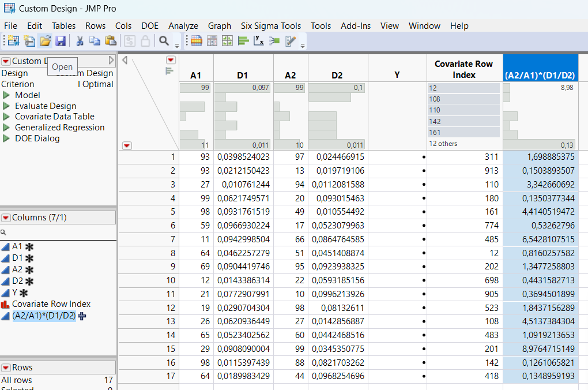Image resolution: width=588 pixels, height=390 pixels.
Task: Click the Save disk icon in toolbar
Action: click(61, 41)
